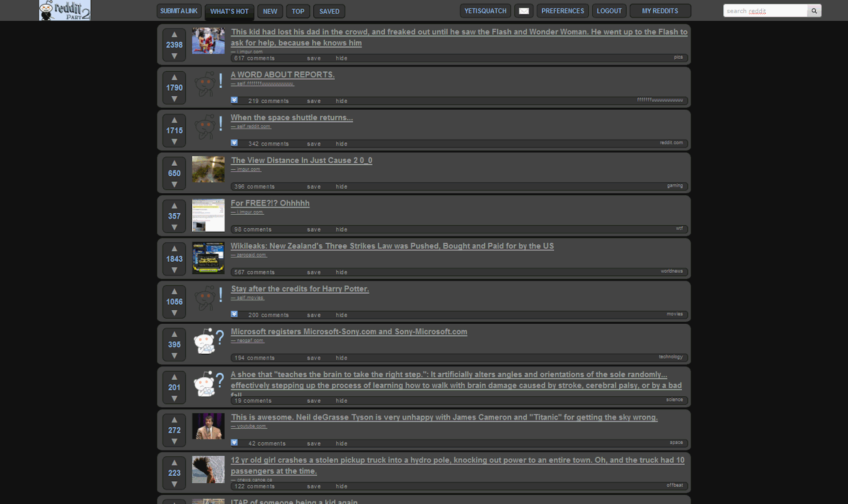This screenshot has height=504, width=848.
Task: Open the 12 yr old pickup truck post thumbnail
Action: pyautogui.click(x=208, y=469)
